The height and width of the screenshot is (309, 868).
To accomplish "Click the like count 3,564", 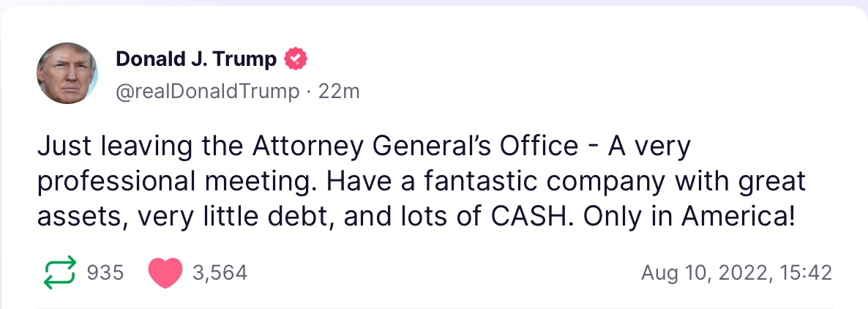I will pos(220,273).
